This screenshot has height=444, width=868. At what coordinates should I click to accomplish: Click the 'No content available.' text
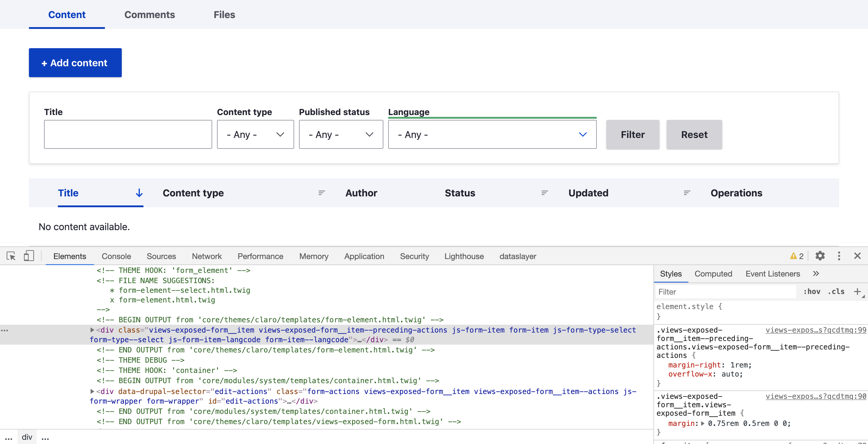84,227
